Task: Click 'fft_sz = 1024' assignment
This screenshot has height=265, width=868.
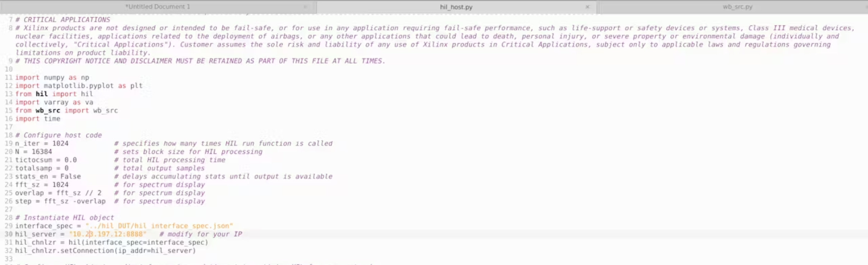Action: (x=42, y=185)
